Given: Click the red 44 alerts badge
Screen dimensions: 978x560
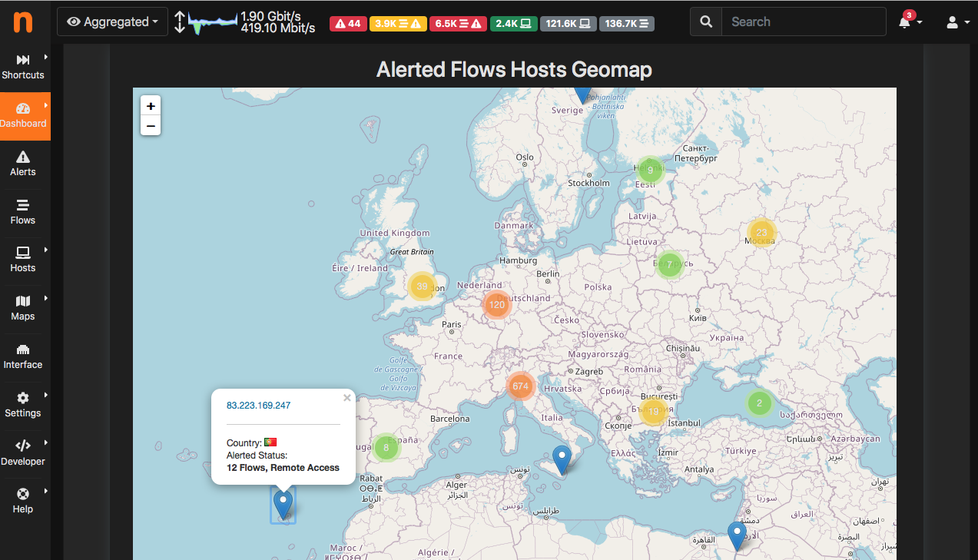Looking at the screenshot, I should click(348, 24).
